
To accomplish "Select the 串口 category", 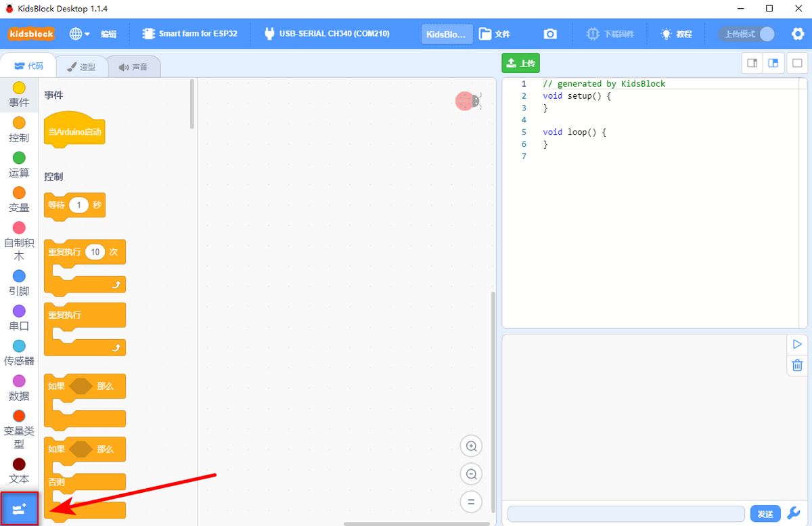I will (19, 319).
